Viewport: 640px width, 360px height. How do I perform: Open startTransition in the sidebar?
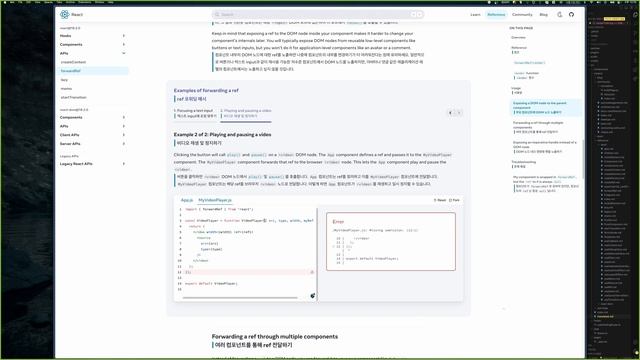tap(73, 97)
